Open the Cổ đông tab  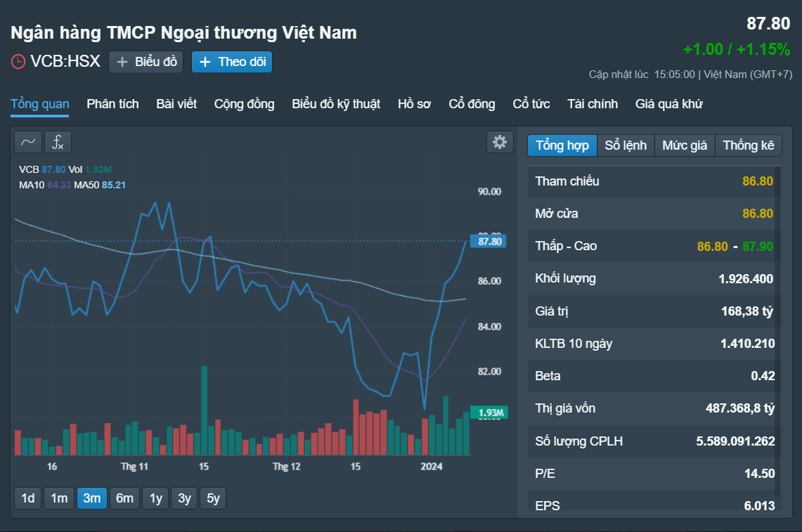tap(472, 104)
